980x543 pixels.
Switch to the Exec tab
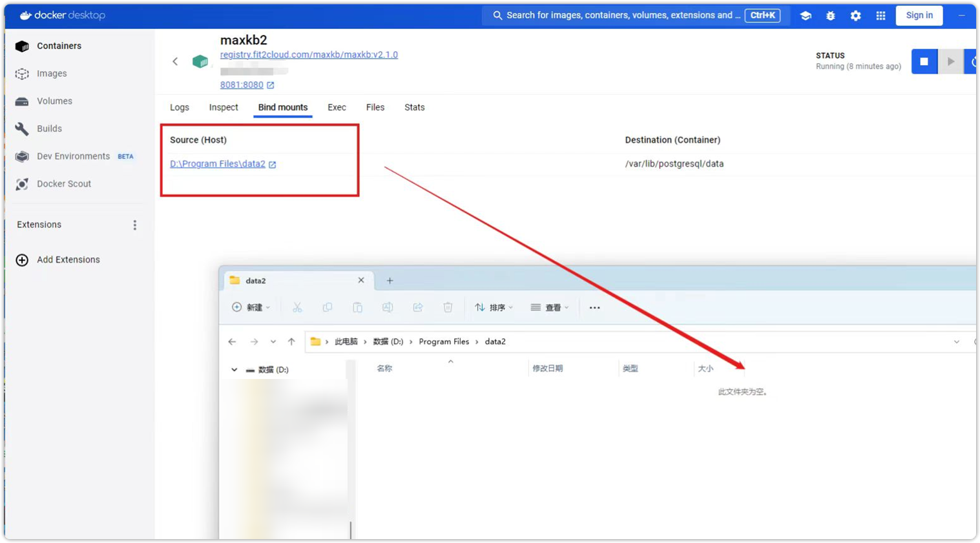[x=337, y=107]
